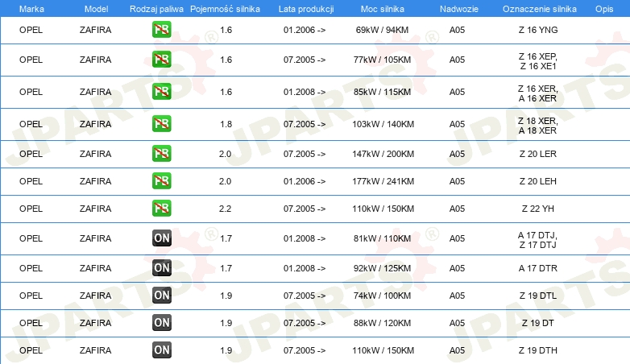Select the engine code Z 19 DT
Image resolution: width=630 pixels, height=364 pixels.
(x=538, y=323)
